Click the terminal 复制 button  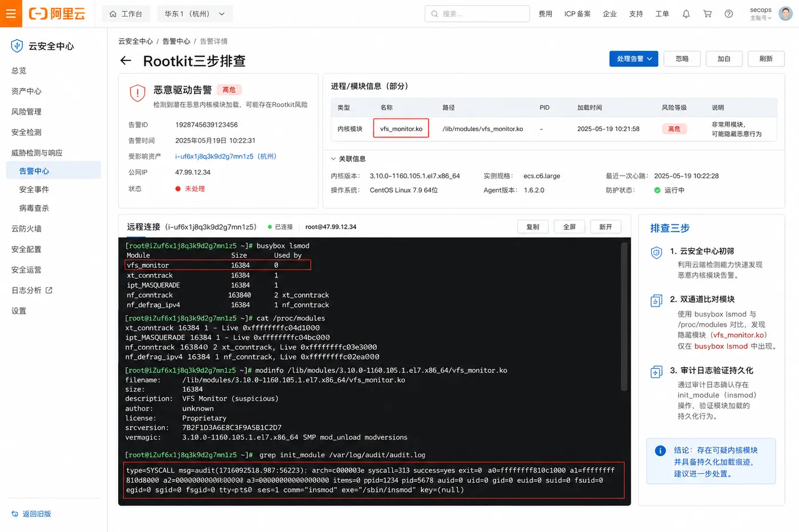(x=533, y=227)
